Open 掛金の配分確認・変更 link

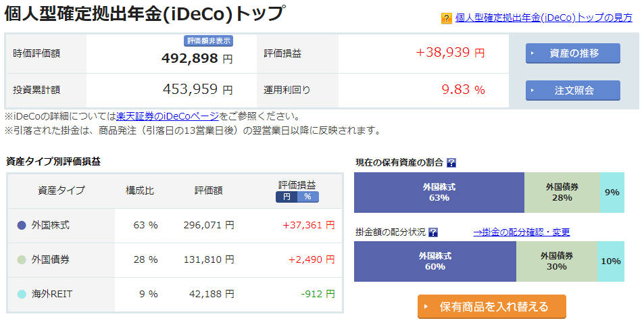(x=521, y=232)
